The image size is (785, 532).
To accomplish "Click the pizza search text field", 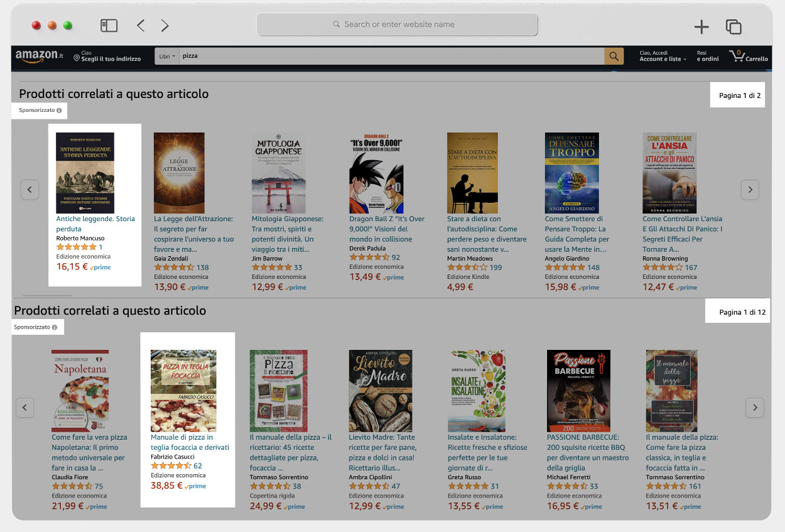I will (x=392, y=56).
